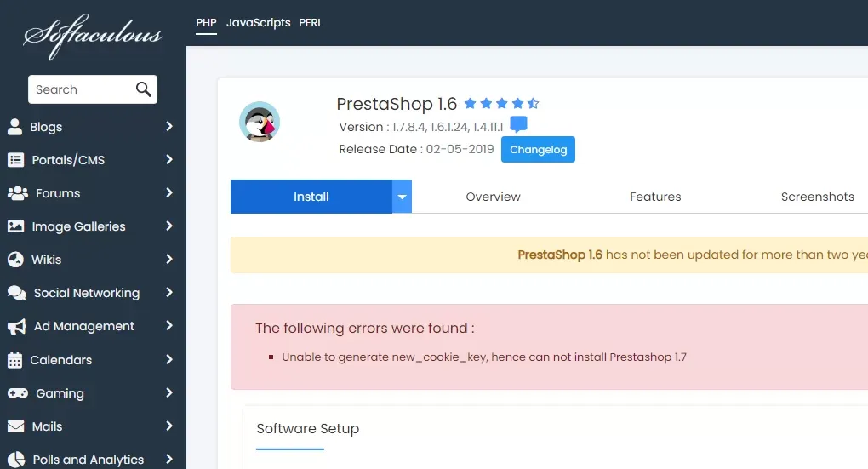The height and width of the screenshot is (469, 868).
Task: Click the Gaming controller icon
Action: click(x=18, y=393)
